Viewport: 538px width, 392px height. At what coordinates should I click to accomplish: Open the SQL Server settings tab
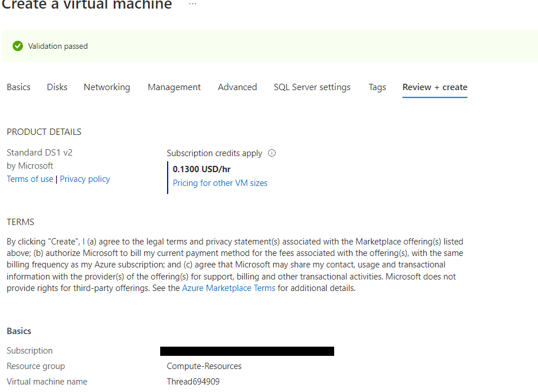click(312, 87)
